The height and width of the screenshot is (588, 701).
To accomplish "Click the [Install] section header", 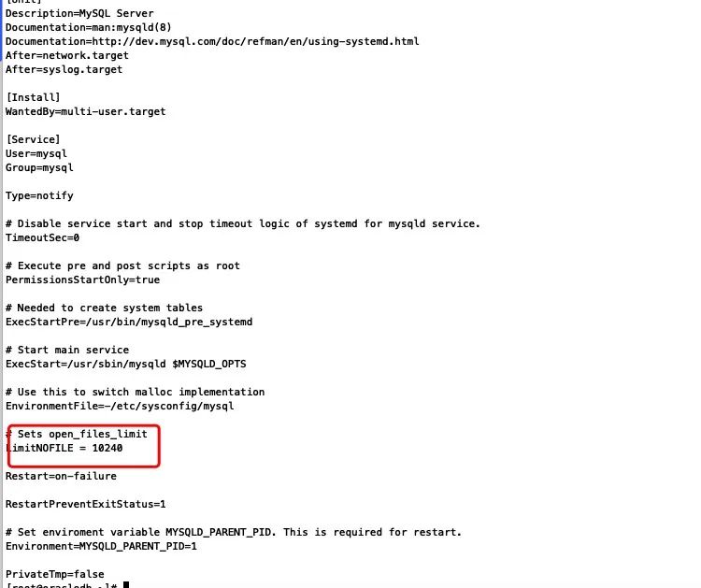I will 33,97.
